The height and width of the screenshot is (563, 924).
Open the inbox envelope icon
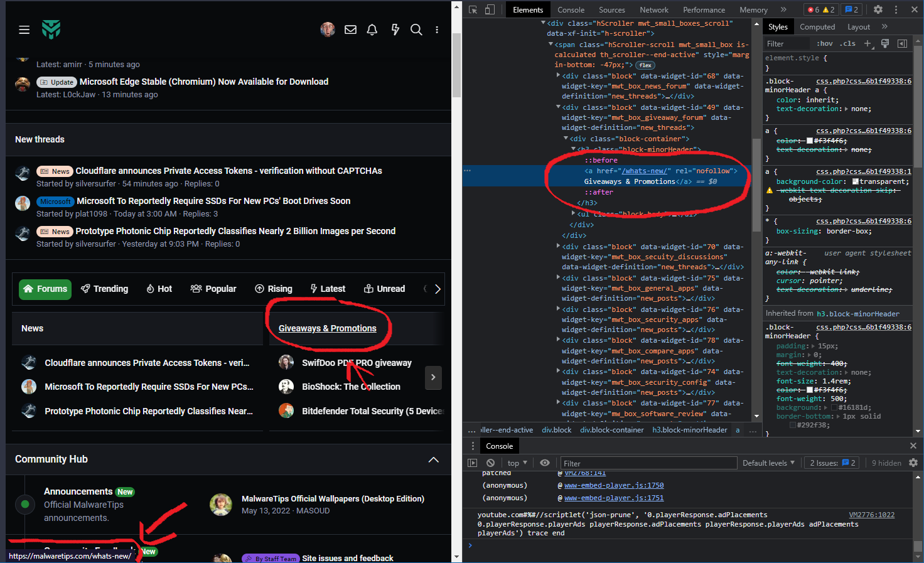click(x=350, y=29)
